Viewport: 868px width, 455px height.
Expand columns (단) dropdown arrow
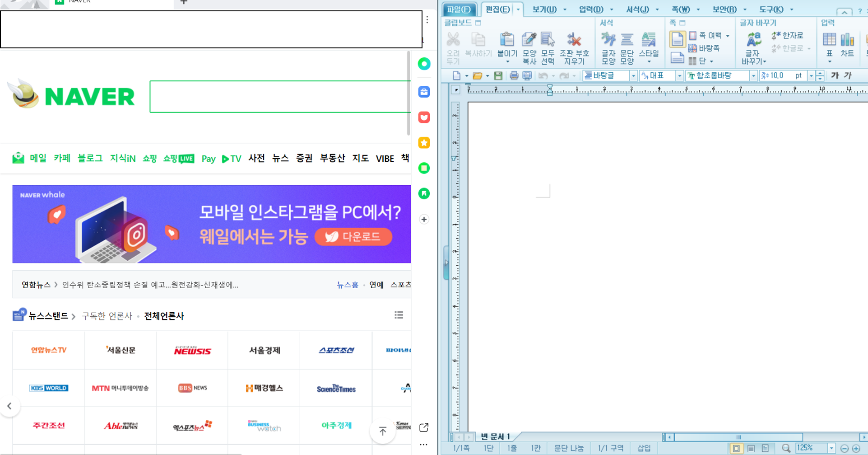(x=711, y=61)
